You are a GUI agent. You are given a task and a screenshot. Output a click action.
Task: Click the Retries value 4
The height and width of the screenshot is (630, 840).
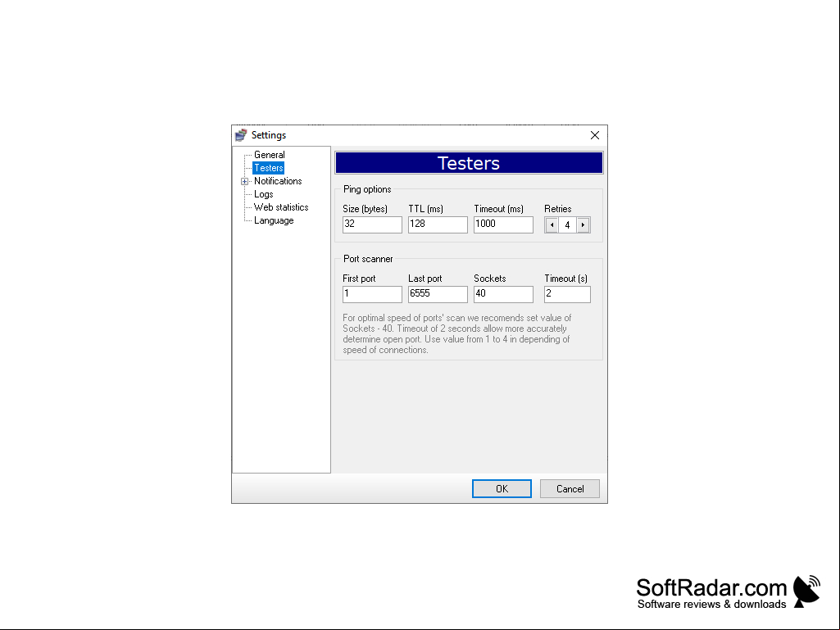[567, 225]
